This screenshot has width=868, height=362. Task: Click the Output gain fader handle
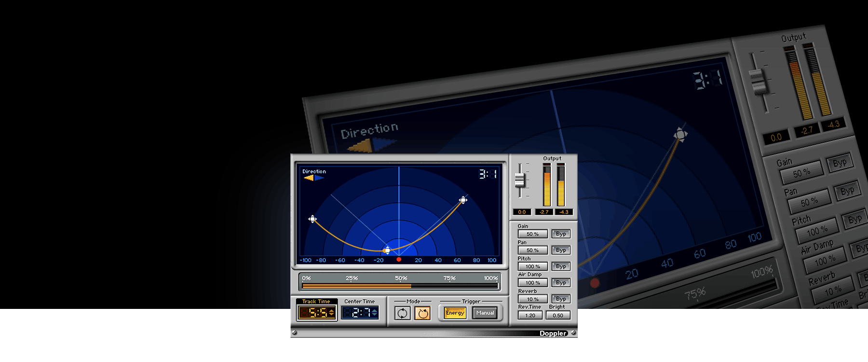point(520,180)
